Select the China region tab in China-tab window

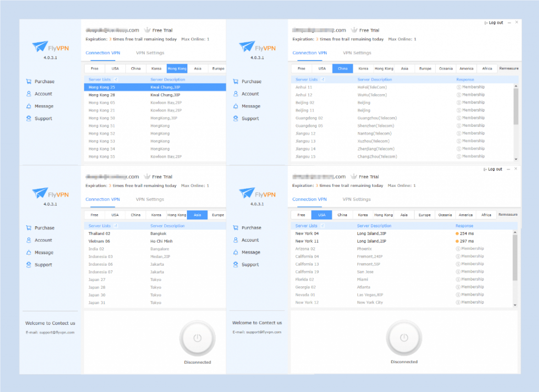pos(342,68)
